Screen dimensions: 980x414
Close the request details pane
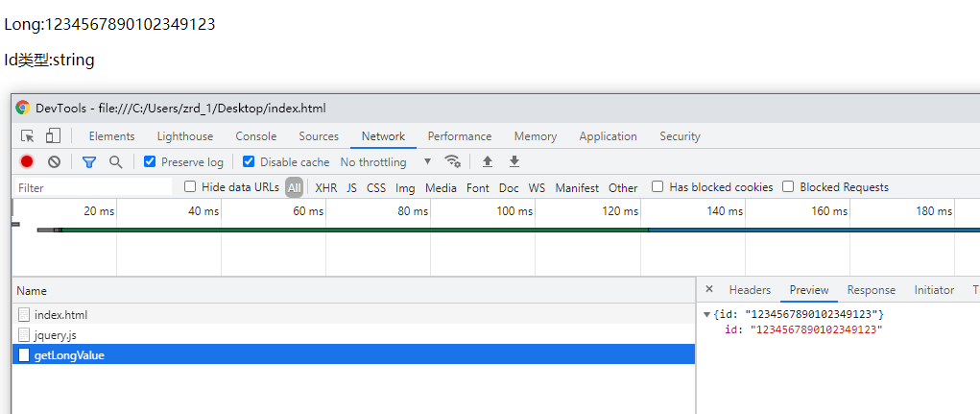click(709, 289)
